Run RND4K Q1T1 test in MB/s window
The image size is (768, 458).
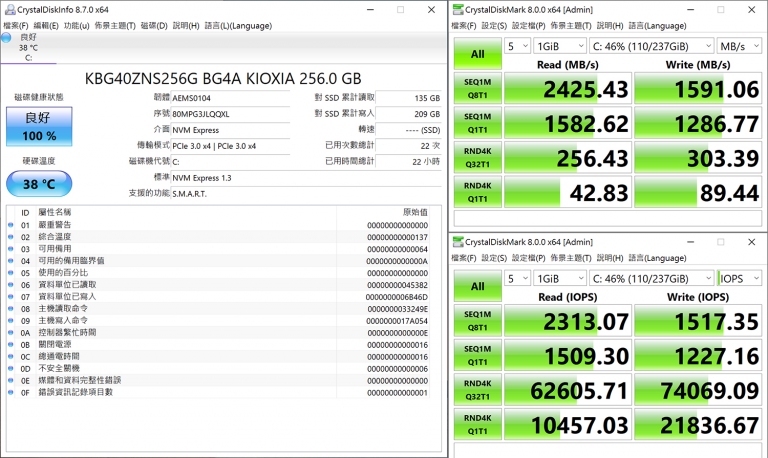pos(478,192)
